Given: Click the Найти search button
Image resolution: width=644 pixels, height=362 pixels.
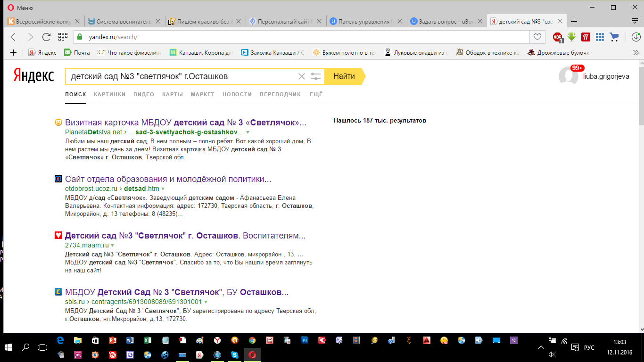Looking at the screenshot, I should click(344, 76).
